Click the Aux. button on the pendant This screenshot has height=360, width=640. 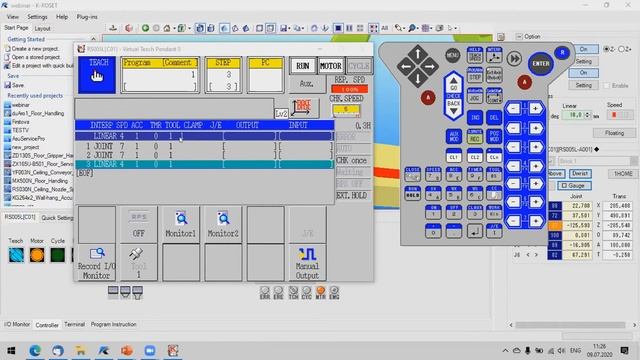307,84
